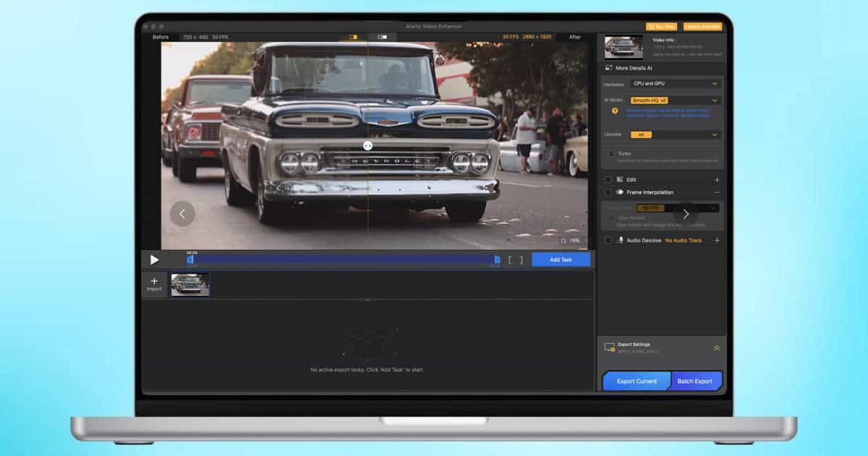
Task: Switch to side-by-side view mode icon
Action: [x=382, y=37]
